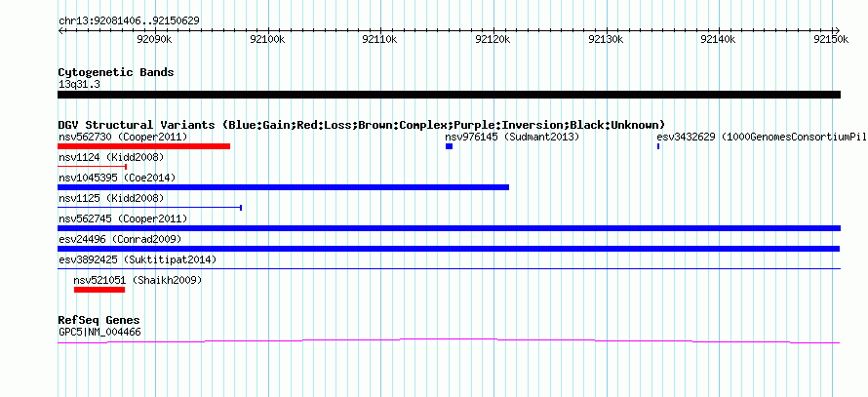
Task: Select the nsv521051 (Shaikh2009) label
Action: [x=138, y=280]
